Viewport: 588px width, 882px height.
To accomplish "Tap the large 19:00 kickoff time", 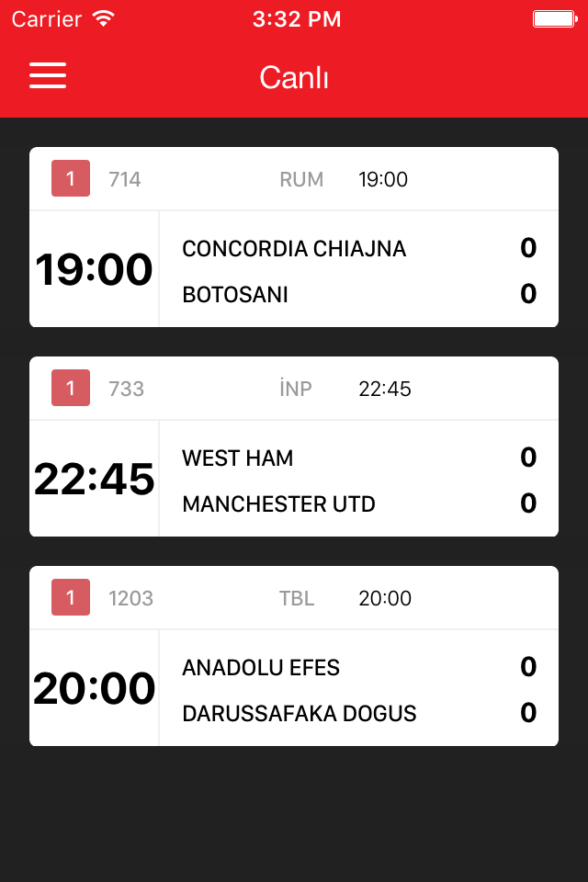I will pyautogui.click(x=94, y=270).
